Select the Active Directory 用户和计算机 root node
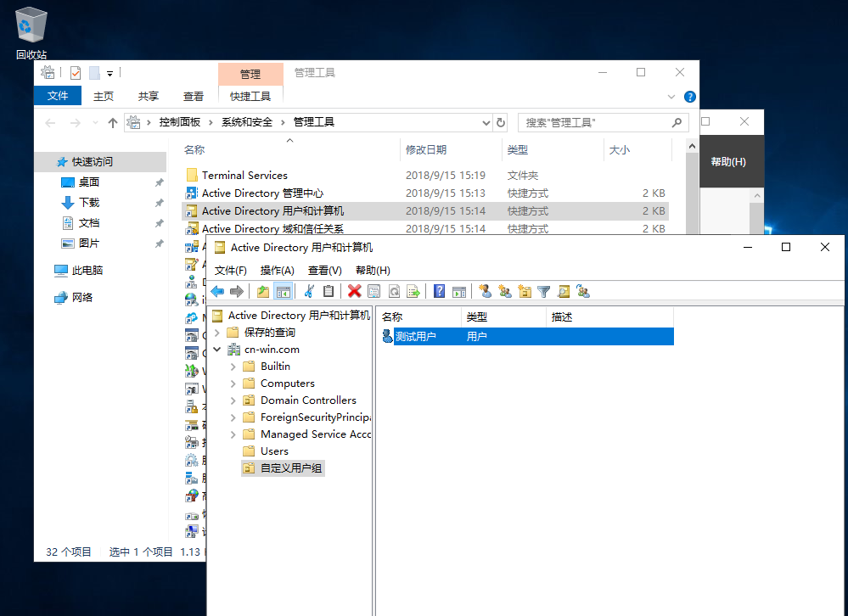 pyautogui.click(x=291, y=316)
